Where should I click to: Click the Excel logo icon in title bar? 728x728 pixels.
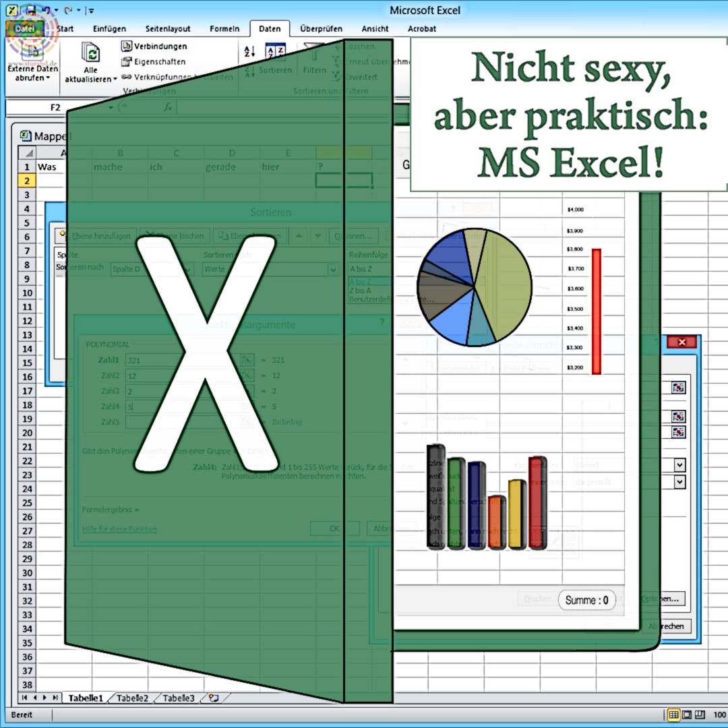click(x=13, y=10)
